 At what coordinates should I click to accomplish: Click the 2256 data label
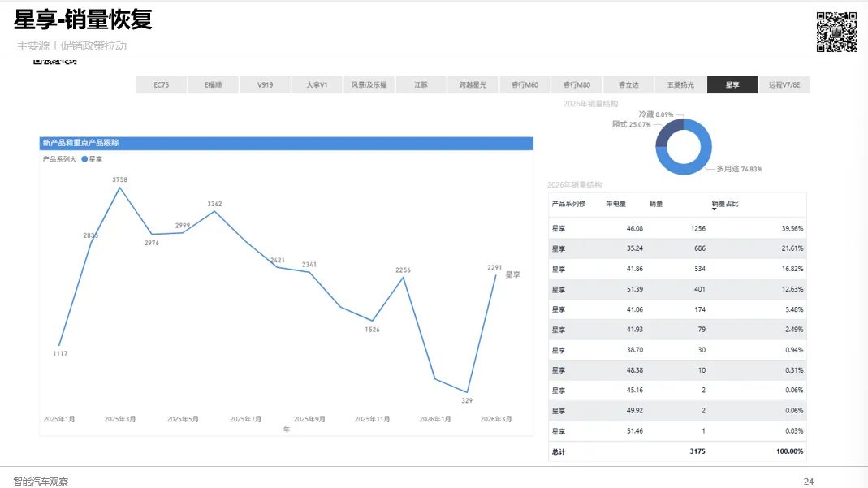(x=403, y=270)
